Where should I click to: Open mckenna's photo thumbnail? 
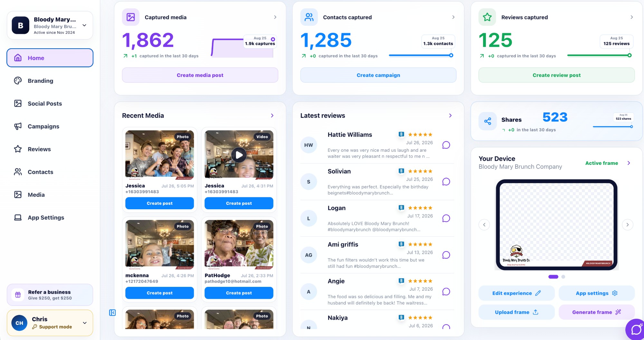(160, 245)
